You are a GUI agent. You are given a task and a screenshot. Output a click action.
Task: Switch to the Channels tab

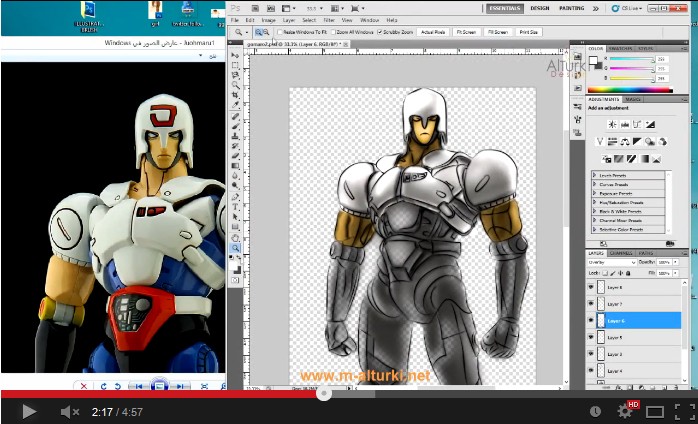[x=621, y=253]
